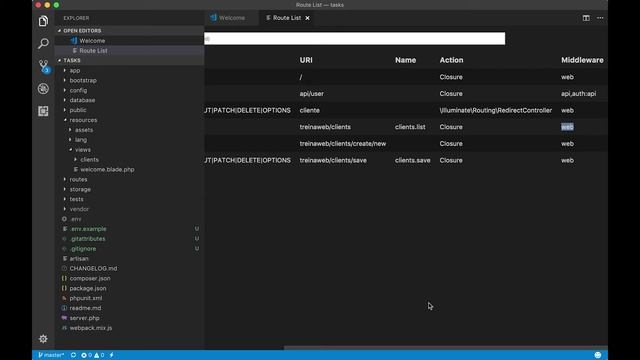Synchronize changes via status bar sync icon
The height and width of the screenshot is (360, 640).
point(73,355)
